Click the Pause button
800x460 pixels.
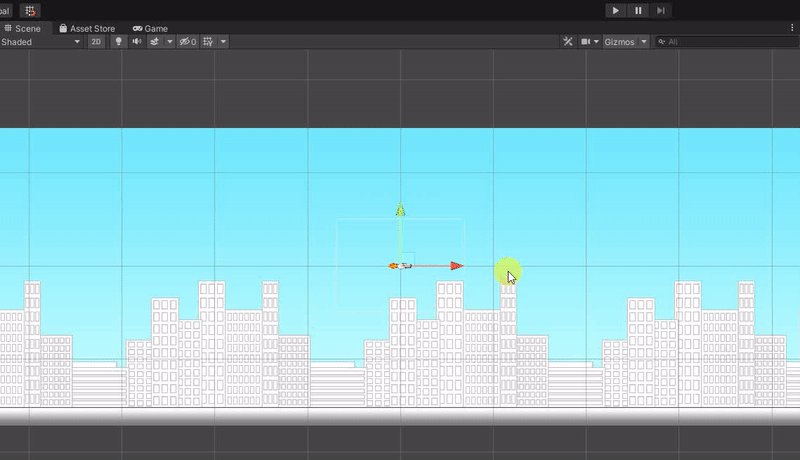(x=638, y=10)
